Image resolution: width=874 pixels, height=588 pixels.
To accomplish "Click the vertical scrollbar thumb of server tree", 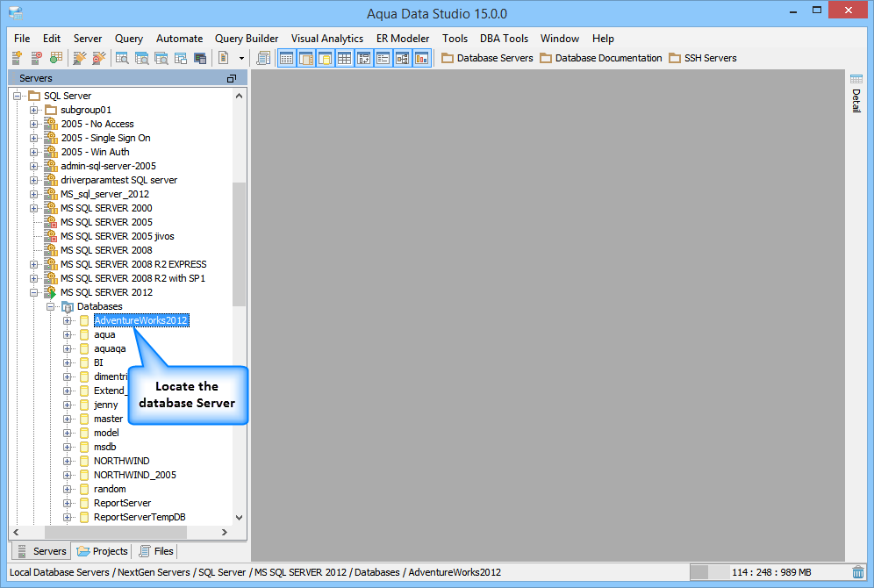I will (x=240, y=244).
